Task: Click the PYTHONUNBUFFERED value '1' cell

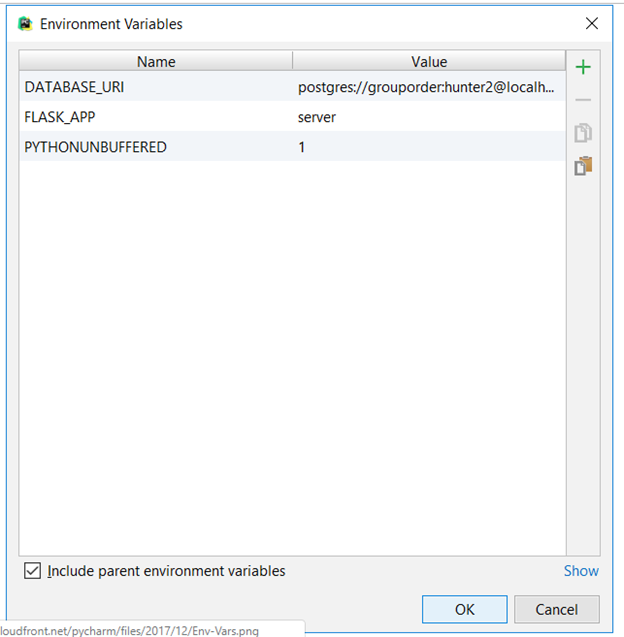Action: (x=302, y=147)
